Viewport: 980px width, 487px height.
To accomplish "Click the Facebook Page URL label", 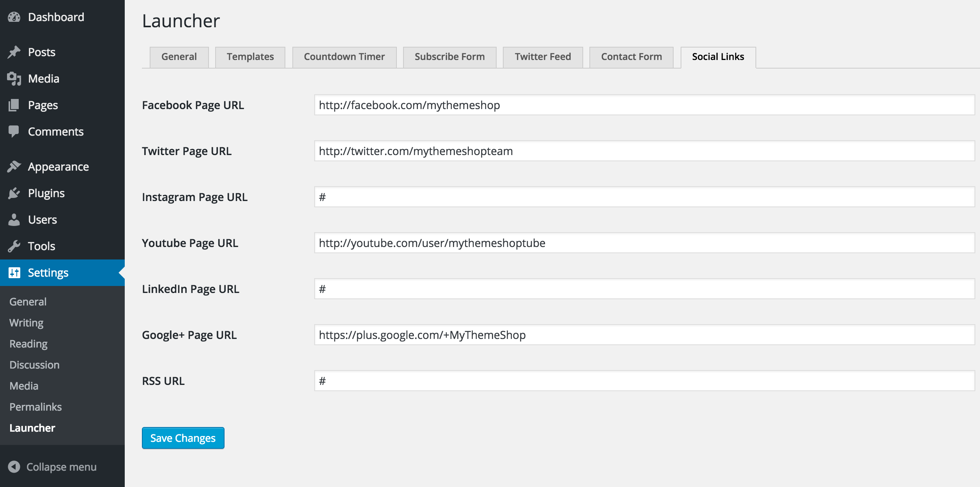I will click(193, 105).
